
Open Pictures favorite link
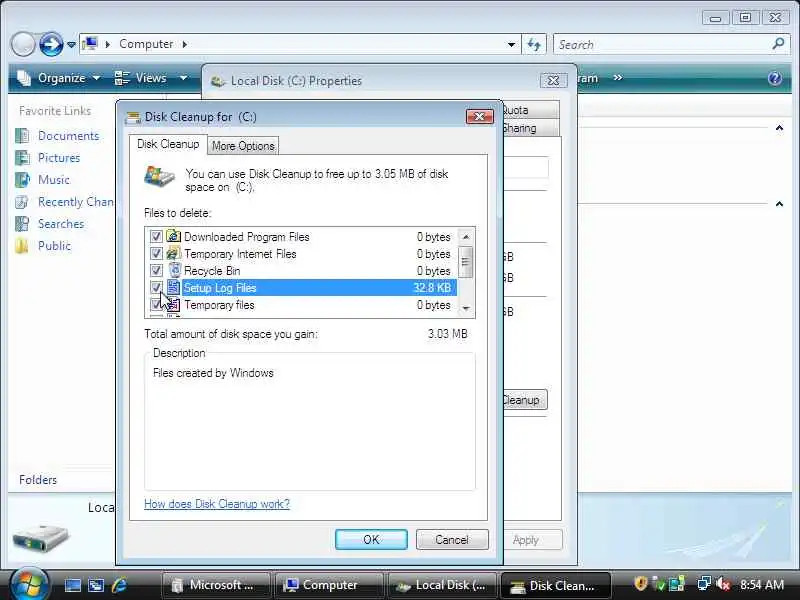(x=59, y=158)
